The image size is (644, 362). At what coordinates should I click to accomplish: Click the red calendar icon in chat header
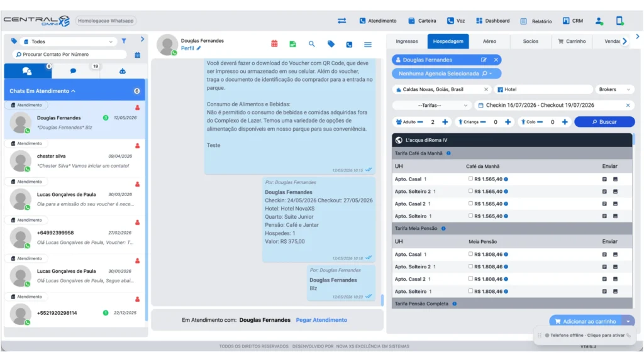point(274,43)
